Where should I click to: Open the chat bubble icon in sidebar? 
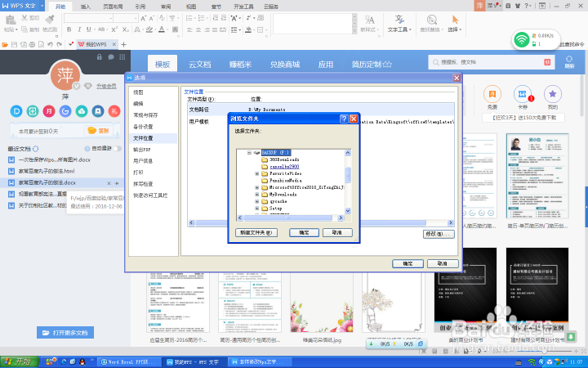(x=111, y=57)
